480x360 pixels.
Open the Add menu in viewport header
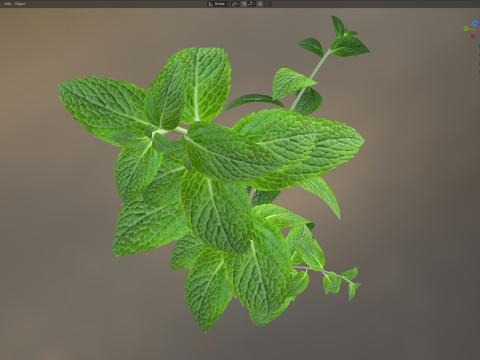(x=8, y=4)
